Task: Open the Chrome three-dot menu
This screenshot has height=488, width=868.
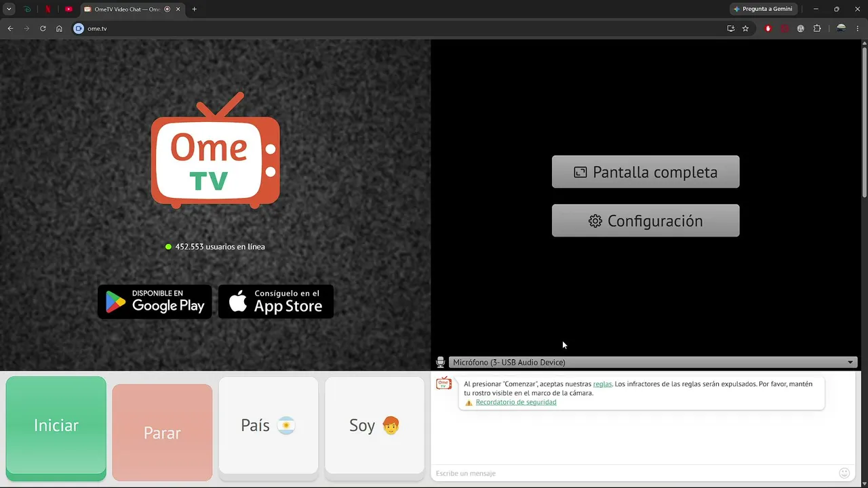Action: pyautogui.click(x=857, y=28)
